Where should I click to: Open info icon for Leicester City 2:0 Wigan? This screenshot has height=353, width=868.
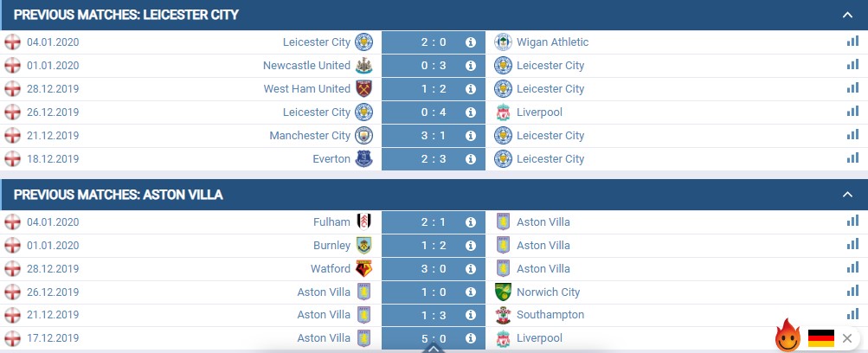471,42
